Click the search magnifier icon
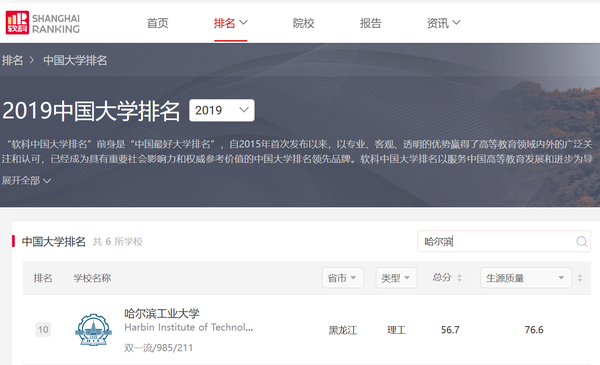This screenshot has height=365, width=600. [582, 241]
